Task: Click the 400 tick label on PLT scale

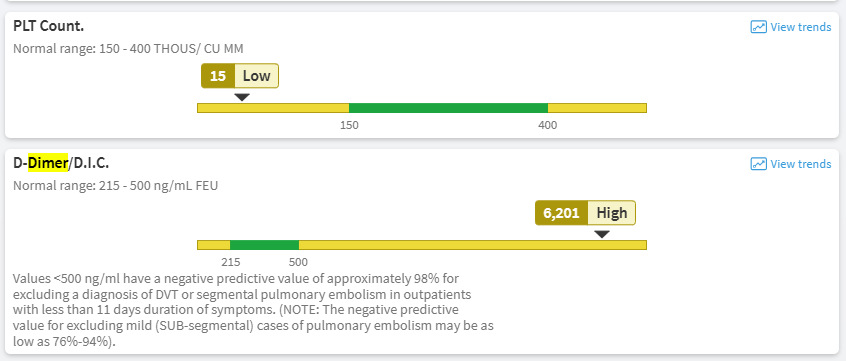Action: tap(548, 126)
